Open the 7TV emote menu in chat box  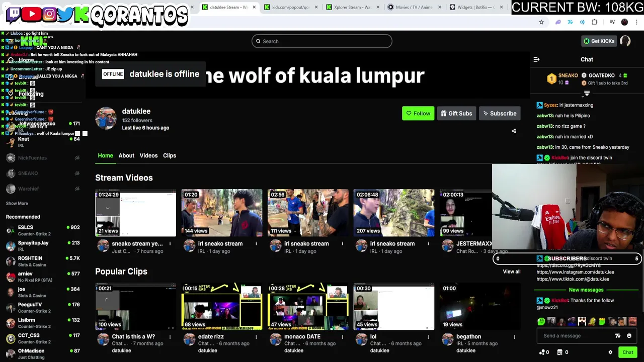click(x=618, y=336)
